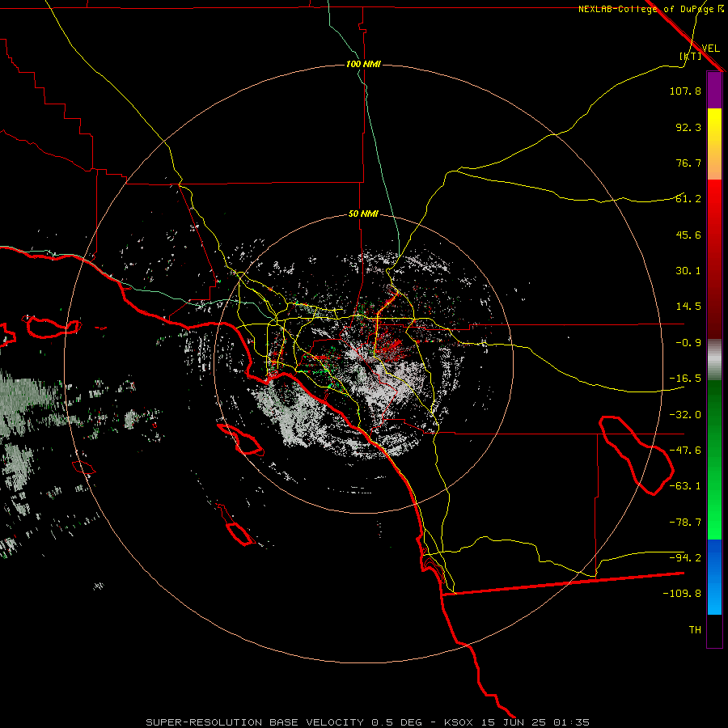Click the TH label on the legend
The height and width of the screenshot is (728, 728).
pyautogui.click(x=695, y=630)
